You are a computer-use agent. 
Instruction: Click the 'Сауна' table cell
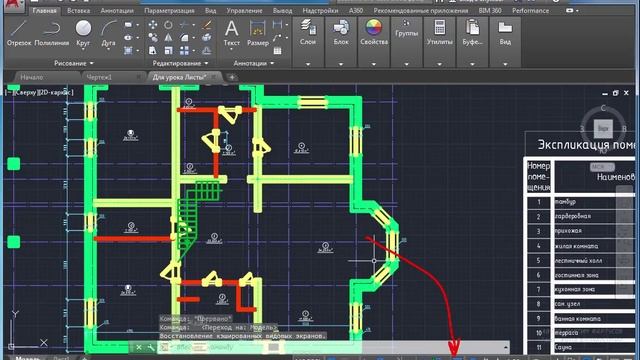[562, 348]
